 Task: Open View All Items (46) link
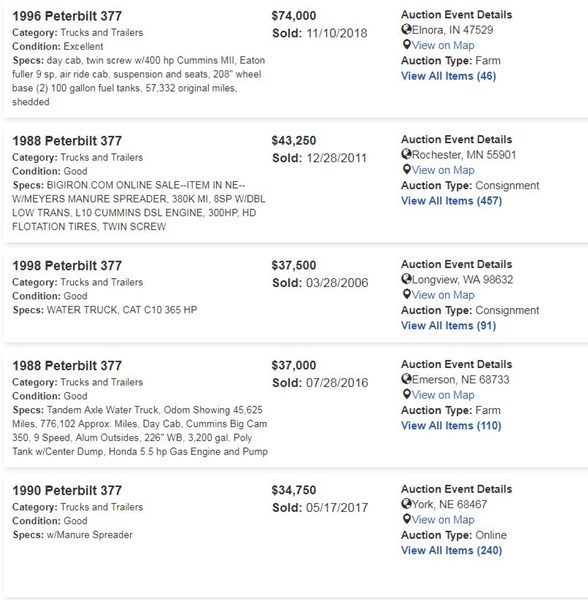[448, 76]
